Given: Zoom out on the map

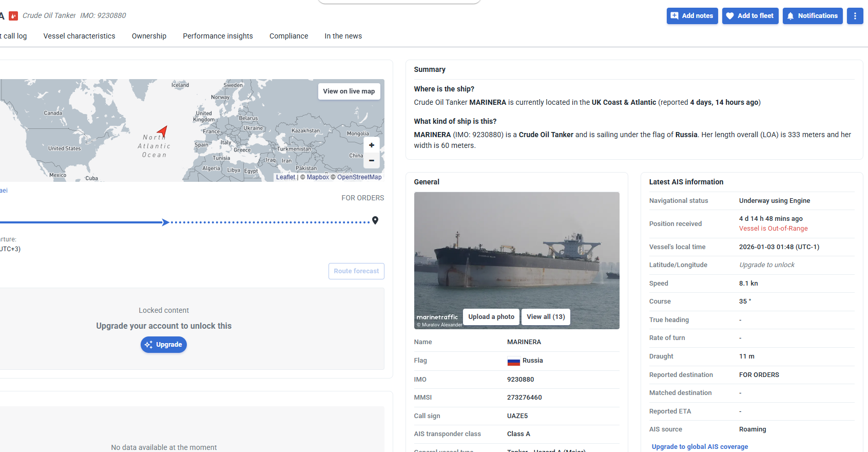Looking at the screenshot, I should point(372,161).
